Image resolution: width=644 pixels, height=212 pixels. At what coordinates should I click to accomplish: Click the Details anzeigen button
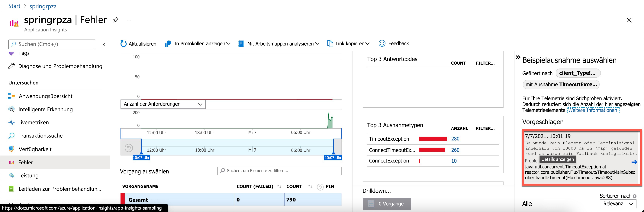(558, 159)
